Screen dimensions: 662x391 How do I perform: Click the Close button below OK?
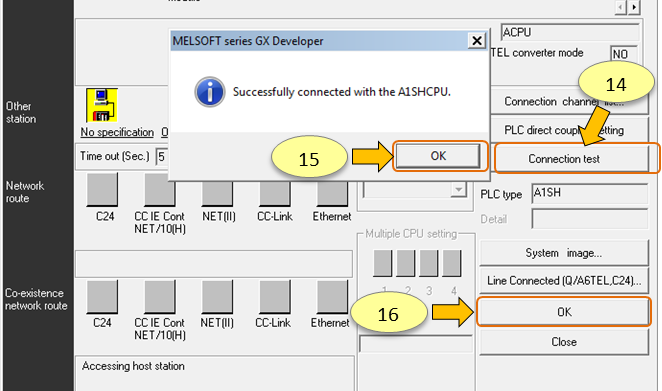pos(564,342)
